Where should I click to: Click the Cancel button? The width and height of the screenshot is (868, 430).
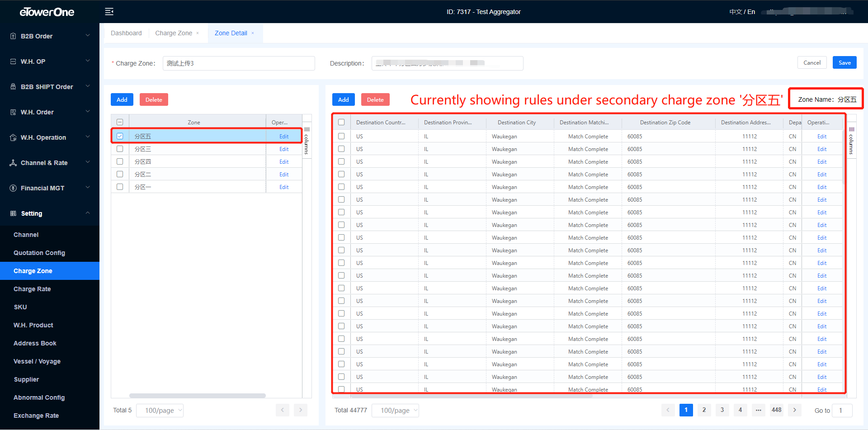coord(812,63)
